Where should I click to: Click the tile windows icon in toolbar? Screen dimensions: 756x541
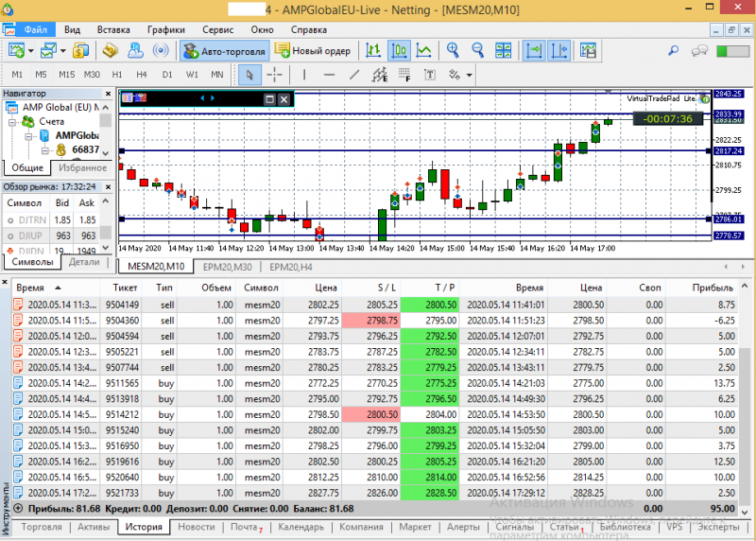502,50
